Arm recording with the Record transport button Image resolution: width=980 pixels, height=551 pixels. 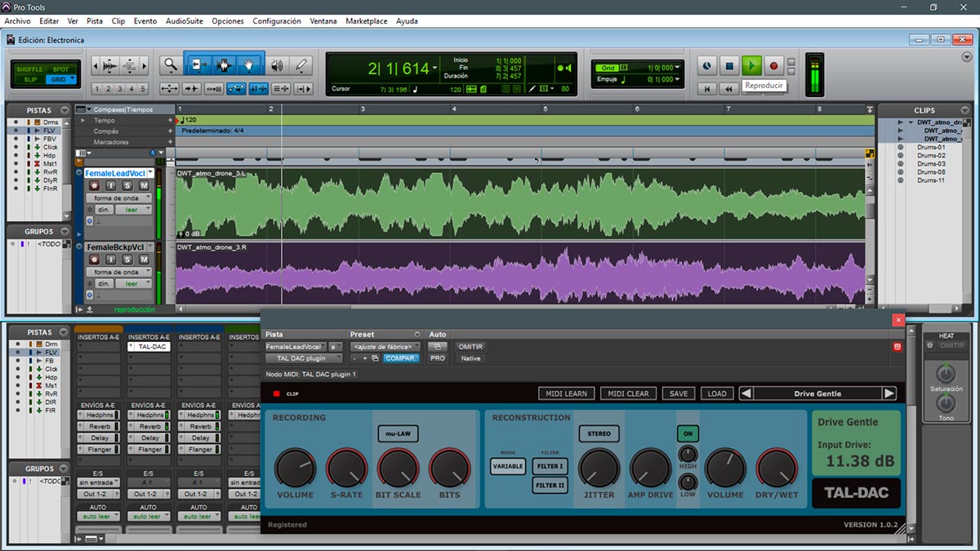[774, 65]
